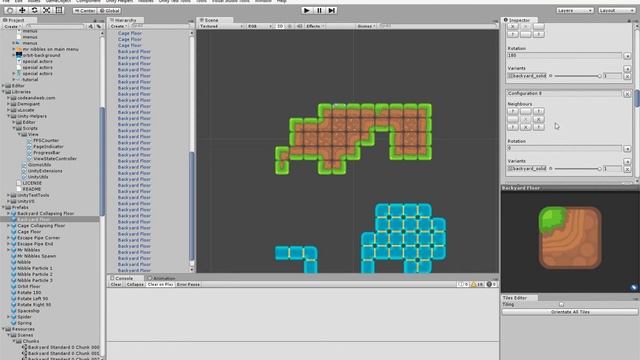The height and width of the screenshot is (360, 640).
Task: Expand the Spider prefab
Action: coord(9,317)
